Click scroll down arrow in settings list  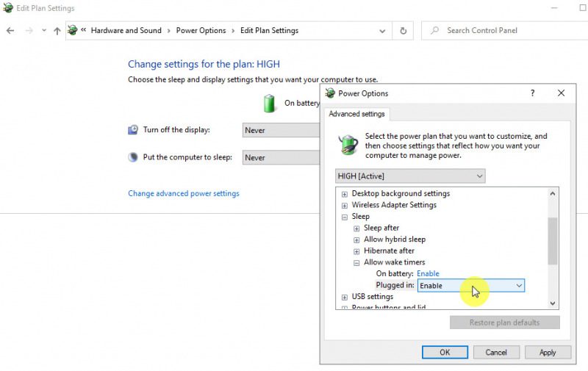coord(553,303)
